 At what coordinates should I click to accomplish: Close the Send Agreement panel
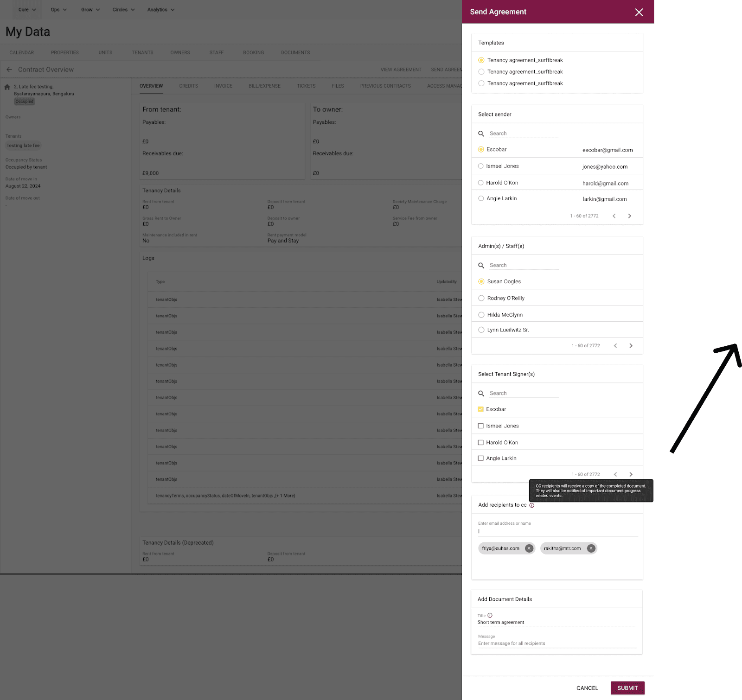(639, 12)
